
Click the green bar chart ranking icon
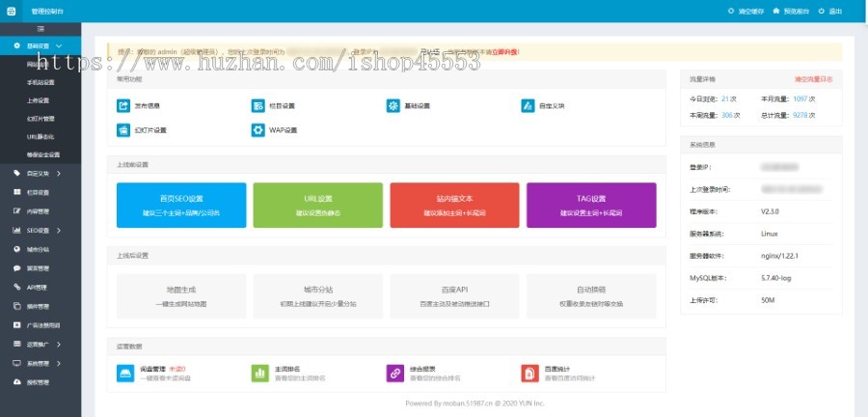click(x=260, y=373)
